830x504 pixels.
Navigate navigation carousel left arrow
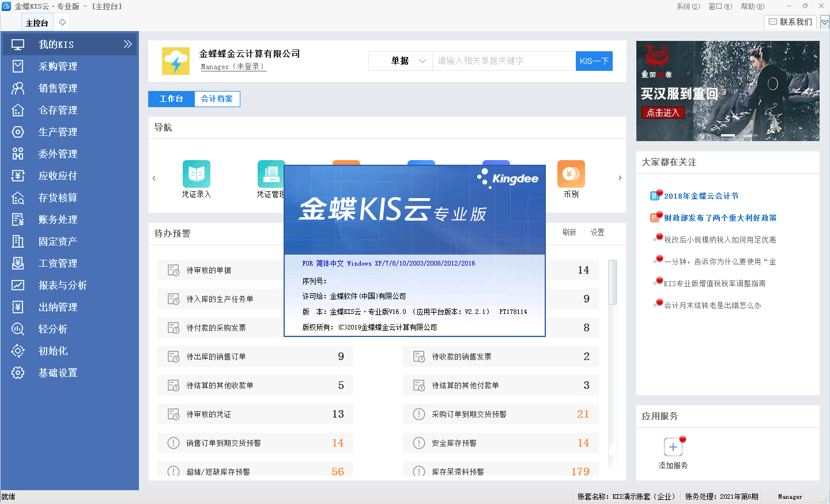[x=154, y=178]
